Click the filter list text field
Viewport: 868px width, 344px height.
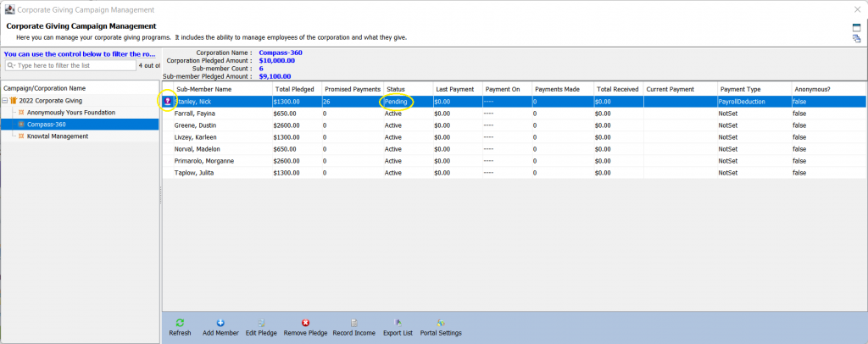point(70,65)
